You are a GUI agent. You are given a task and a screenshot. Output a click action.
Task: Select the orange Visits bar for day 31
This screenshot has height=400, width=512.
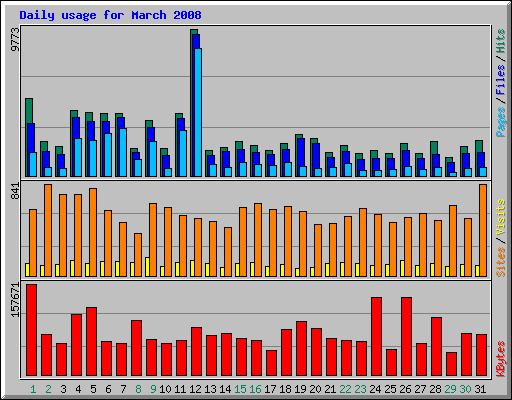[483, 230]
